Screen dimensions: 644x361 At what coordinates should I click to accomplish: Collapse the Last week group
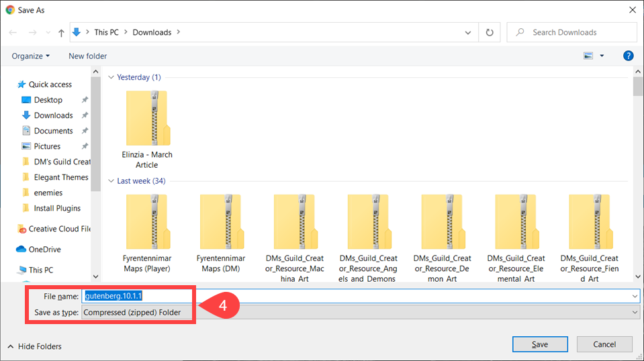click(111, 180)
